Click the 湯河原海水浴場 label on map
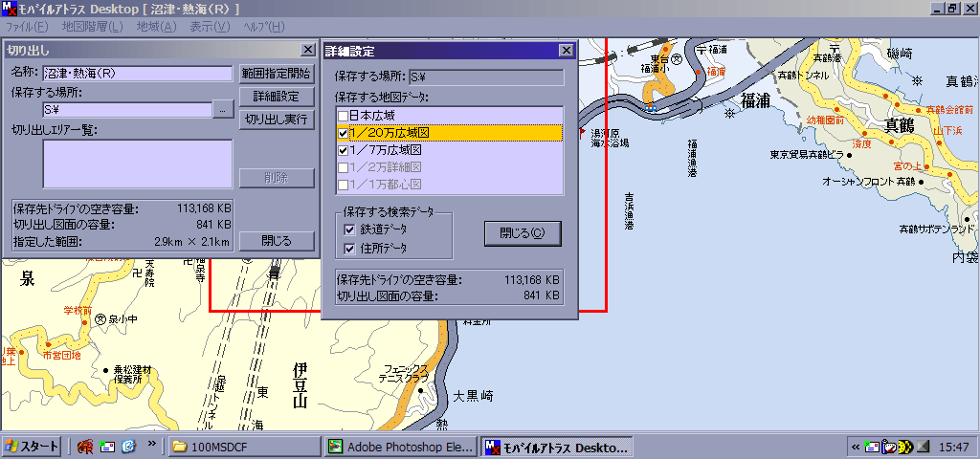 point(610,138)
